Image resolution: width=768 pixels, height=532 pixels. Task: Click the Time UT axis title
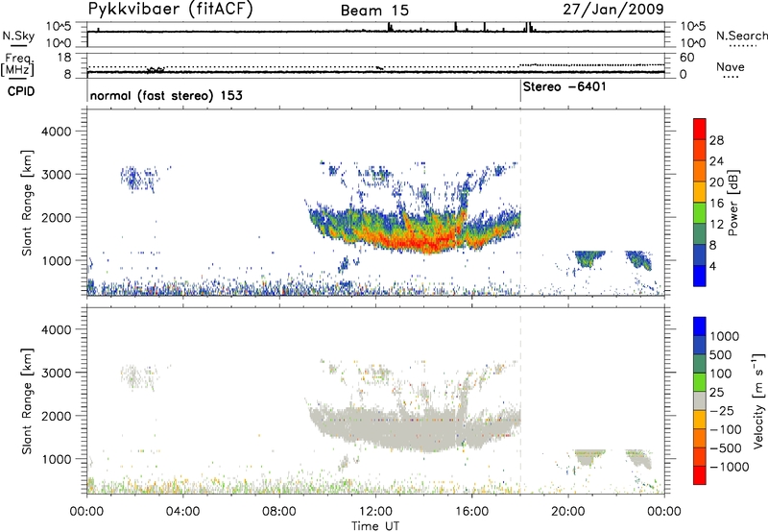point(375,526)
